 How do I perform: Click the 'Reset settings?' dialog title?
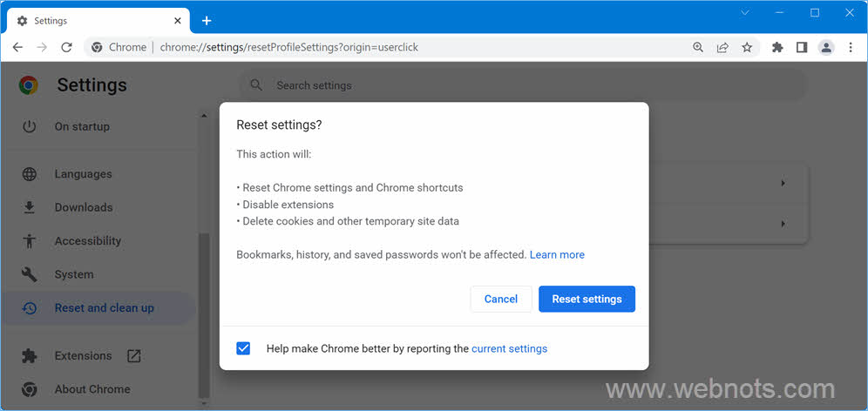tap(279, 125)
